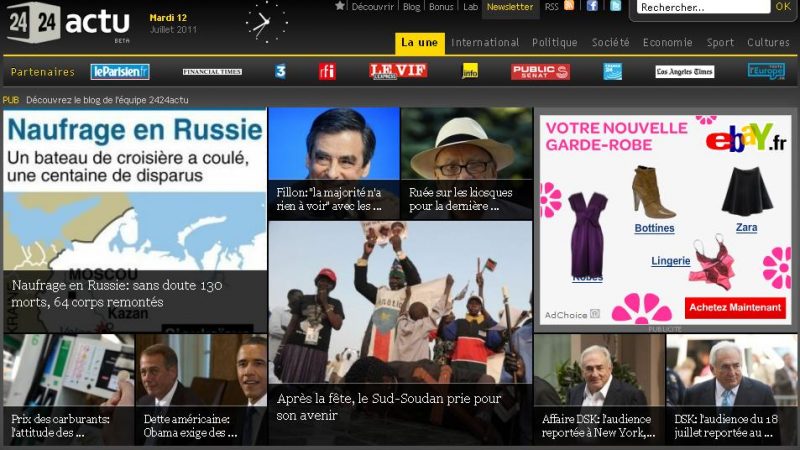Open Naufrage en Russie lead article

(x=135, y=220)
